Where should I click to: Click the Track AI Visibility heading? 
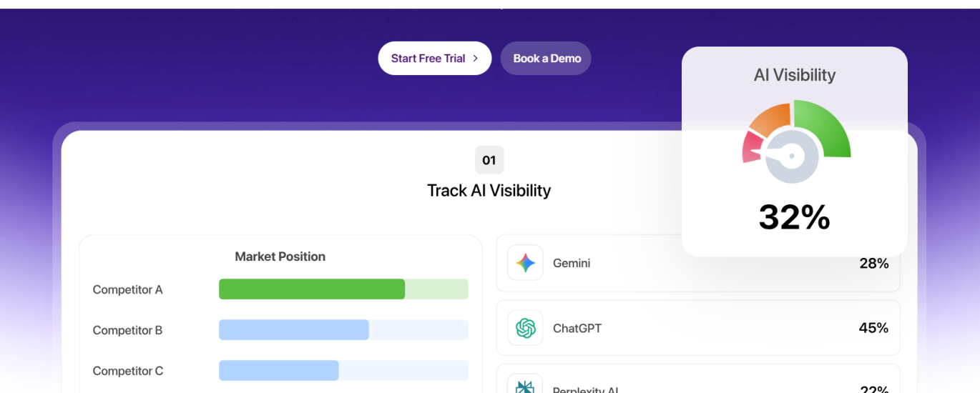489,191
